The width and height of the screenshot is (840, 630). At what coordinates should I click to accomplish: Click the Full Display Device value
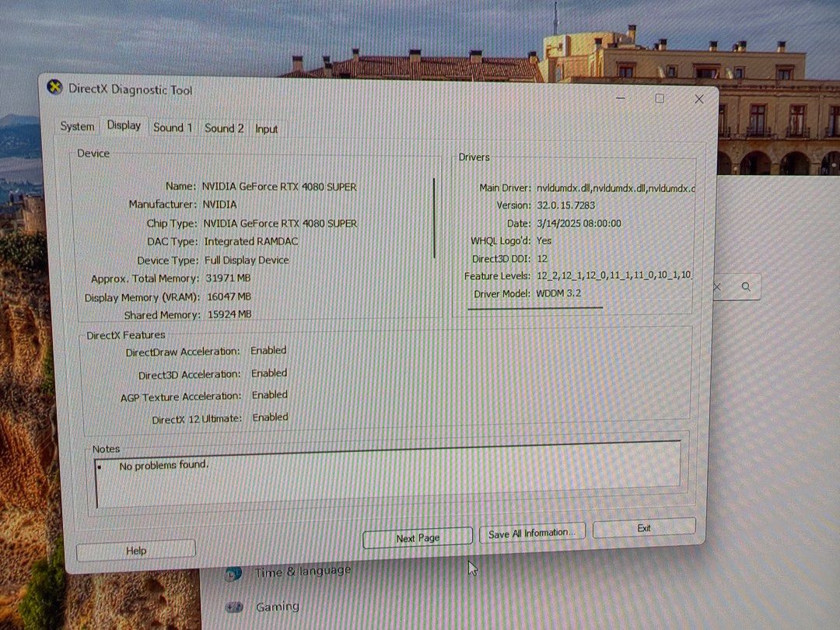[247, 261]
